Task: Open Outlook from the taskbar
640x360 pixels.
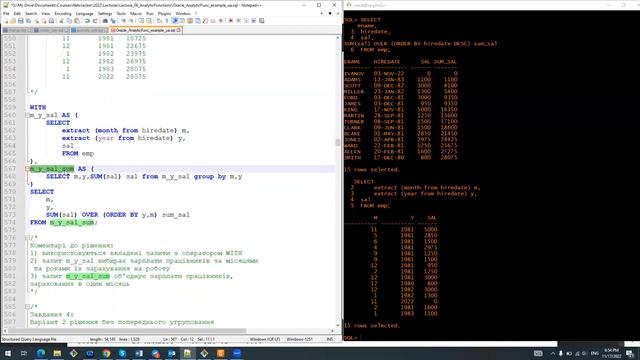Action: click(x=171, y=353)
